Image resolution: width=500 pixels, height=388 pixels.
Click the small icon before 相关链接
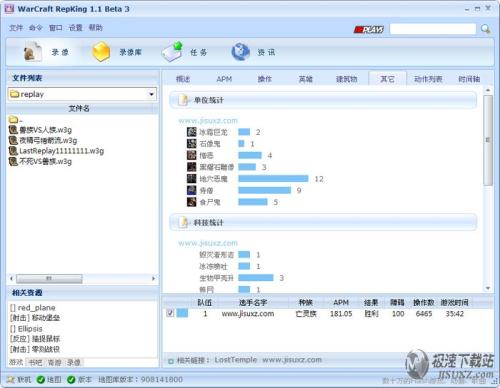(171, 361)
